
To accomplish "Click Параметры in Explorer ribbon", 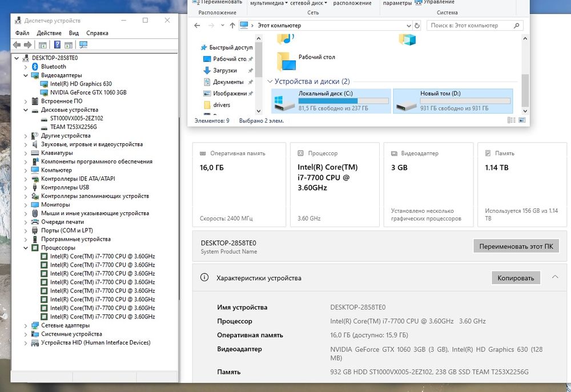I will 397,3.
